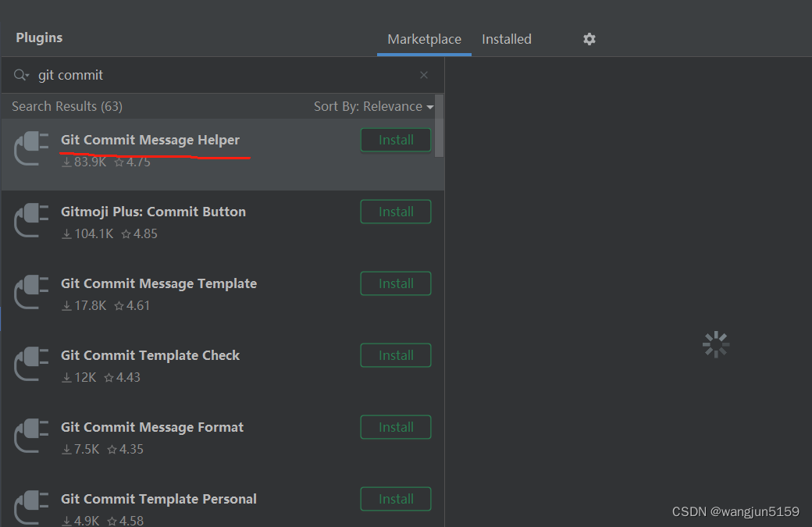This screenshot has width=812, height=527.
Task: Click the 4.35 star rating
Action: pos(126,450)
